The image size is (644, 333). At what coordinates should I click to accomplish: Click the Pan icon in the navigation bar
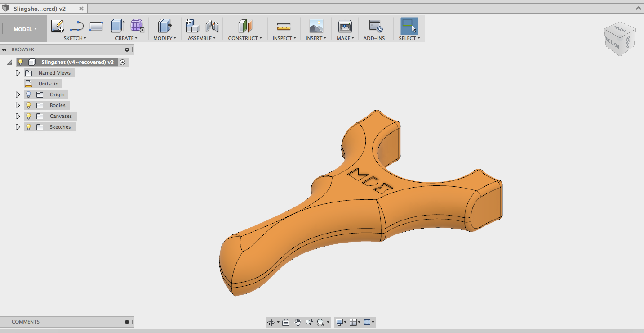point(297,322)
